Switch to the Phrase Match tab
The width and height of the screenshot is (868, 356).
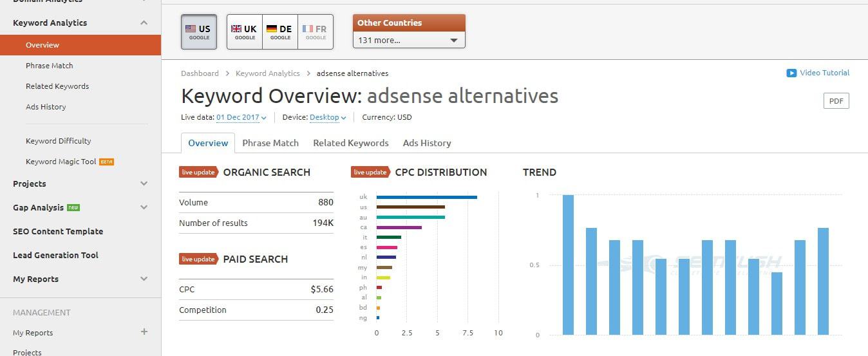pyautogui.click(x=270, y=143)
